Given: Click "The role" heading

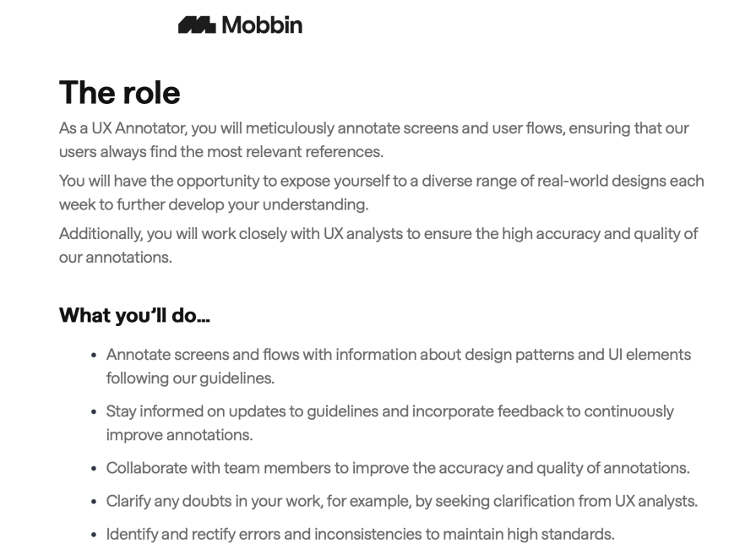Looking at the screenshot, I should [120, 92].
